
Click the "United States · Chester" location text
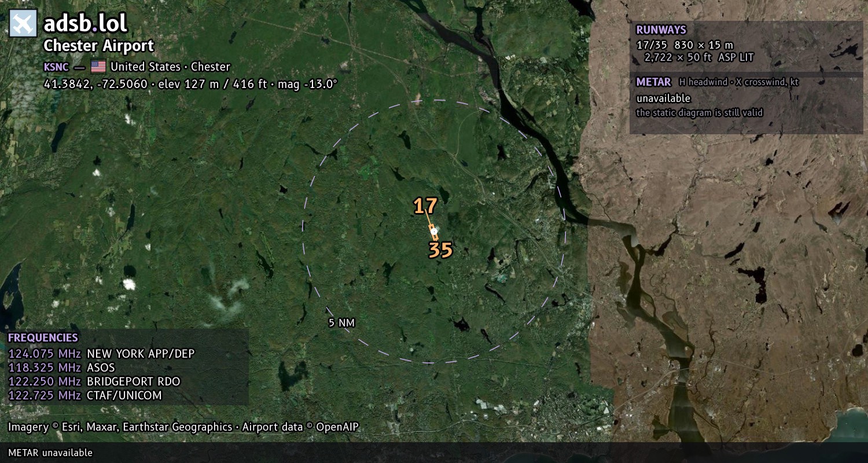click(171, 67)
